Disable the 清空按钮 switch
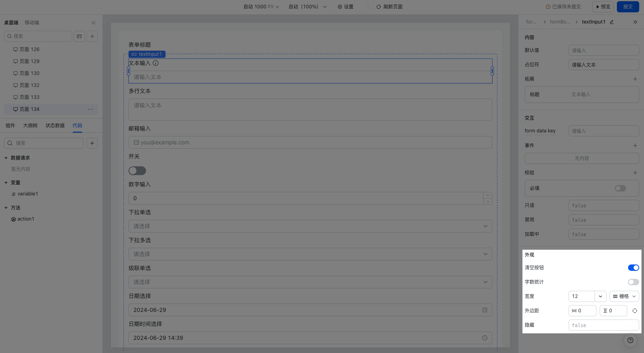This screenshot has height=353, width=644. coord(634,268)
